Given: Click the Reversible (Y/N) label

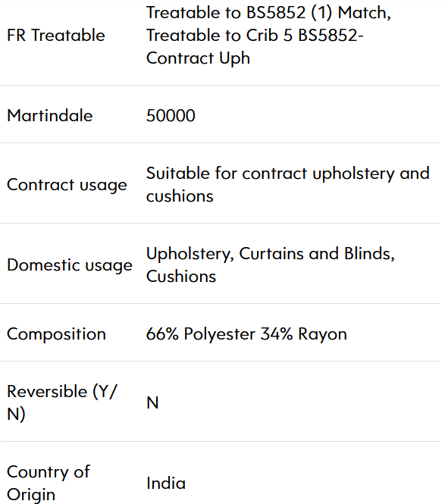Looking at the screenshot, I should coord(62,402).
